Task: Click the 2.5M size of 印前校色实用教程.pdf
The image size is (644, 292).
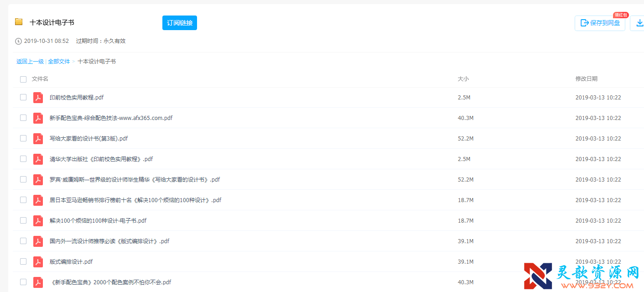Action: (x=464, y=98)
